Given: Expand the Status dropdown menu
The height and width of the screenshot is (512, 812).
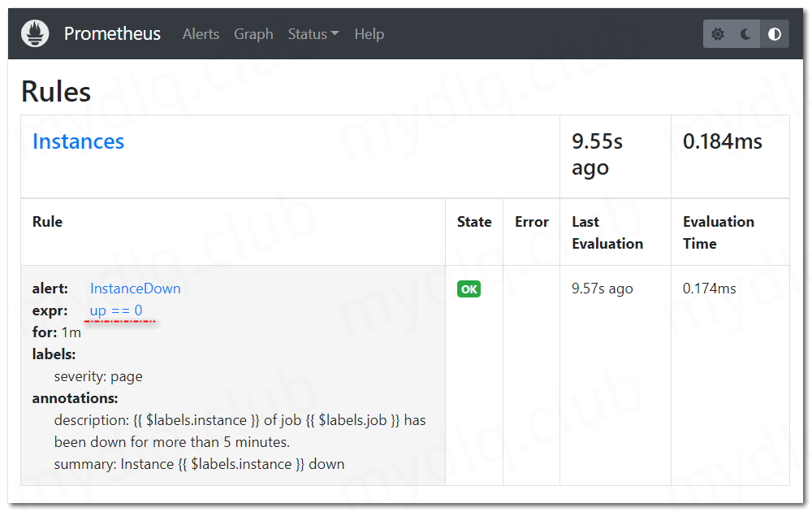Looking at the screenshot, I should coord(313,34).
